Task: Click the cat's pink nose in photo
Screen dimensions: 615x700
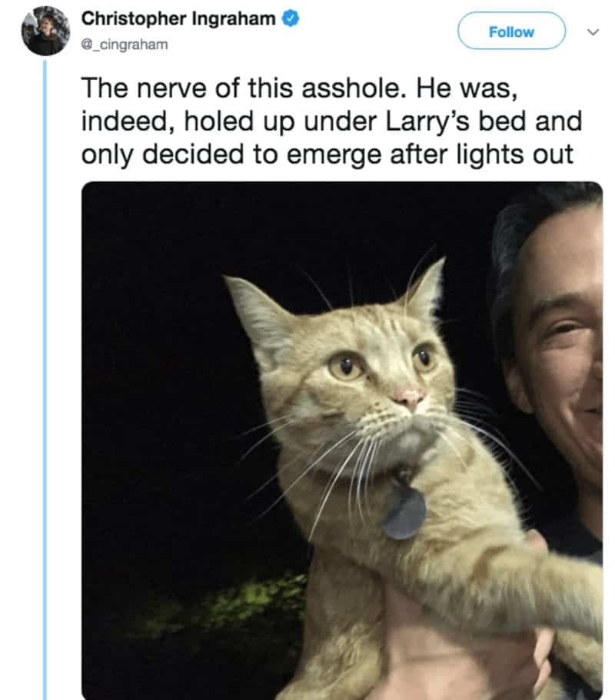Action: [409, 396]
